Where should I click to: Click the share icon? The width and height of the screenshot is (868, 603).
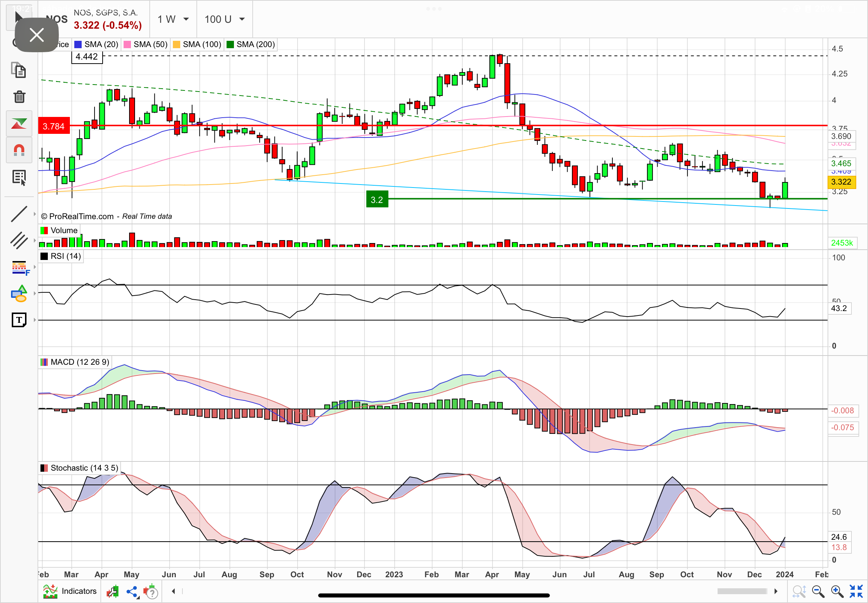tap(132, 591)
